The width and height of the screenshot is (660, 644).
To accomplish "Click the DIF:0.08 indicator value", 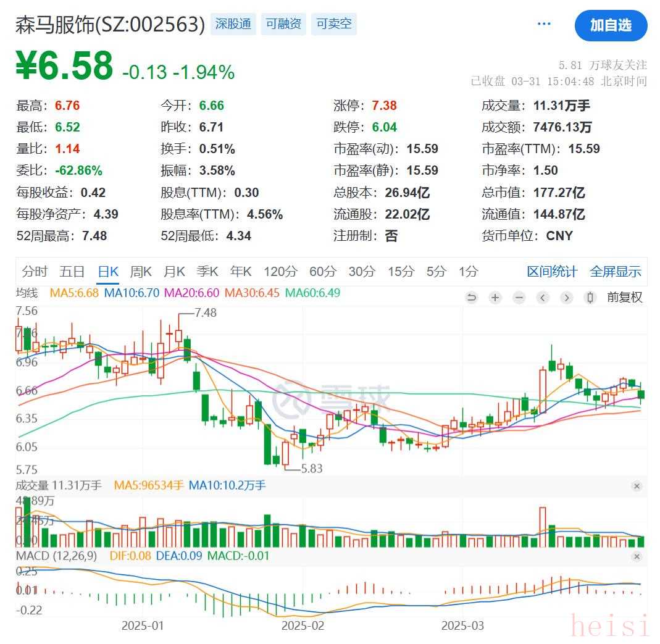I will (130, 556).
